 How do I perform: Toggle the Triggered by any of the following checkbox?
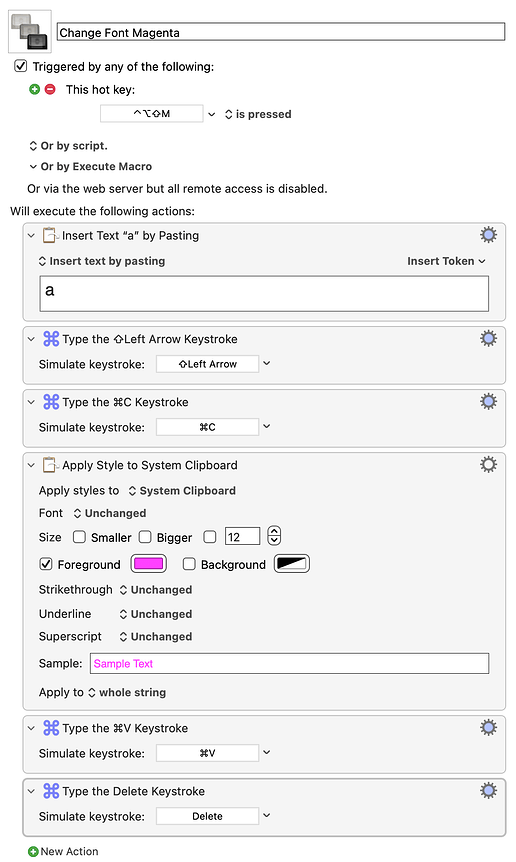click(20, 67)
